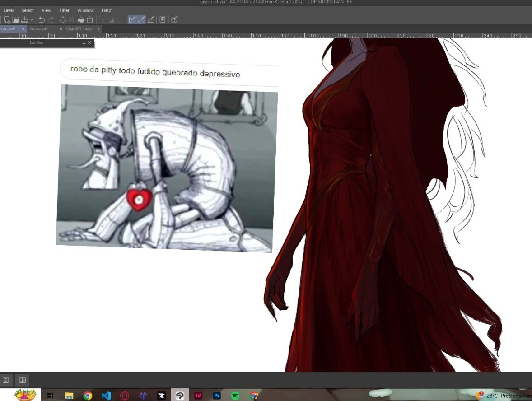
Task: Open the black anvil taskbar app
Action: point(162,396)
